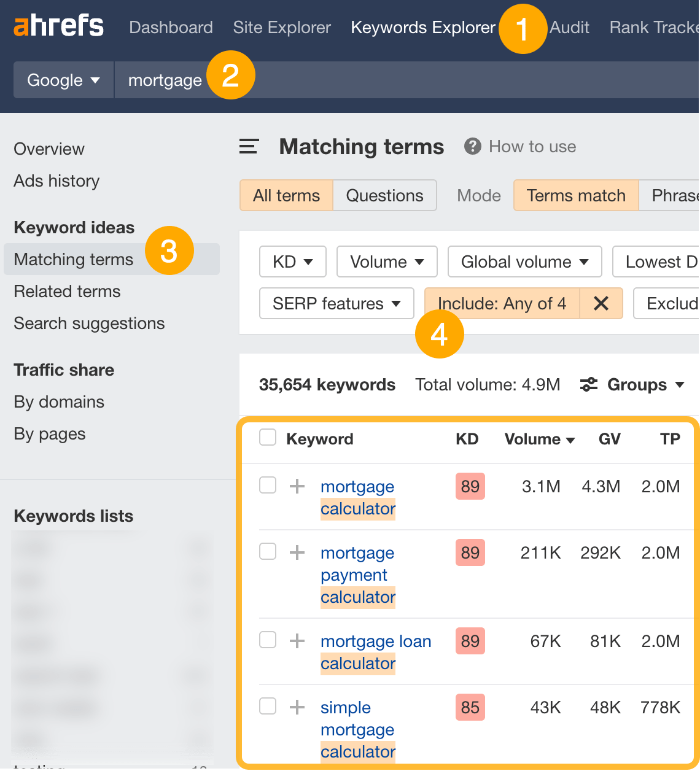Select the checkbox for mortgage payment calculator
This screenshot has height=771, width=700.
click(267, 552)
